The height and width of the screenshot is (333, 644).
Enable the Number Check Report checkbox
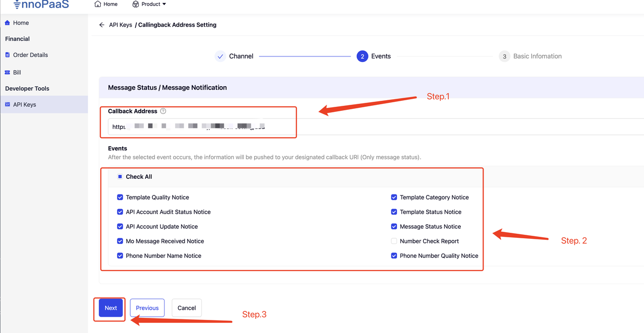point(394,241)
